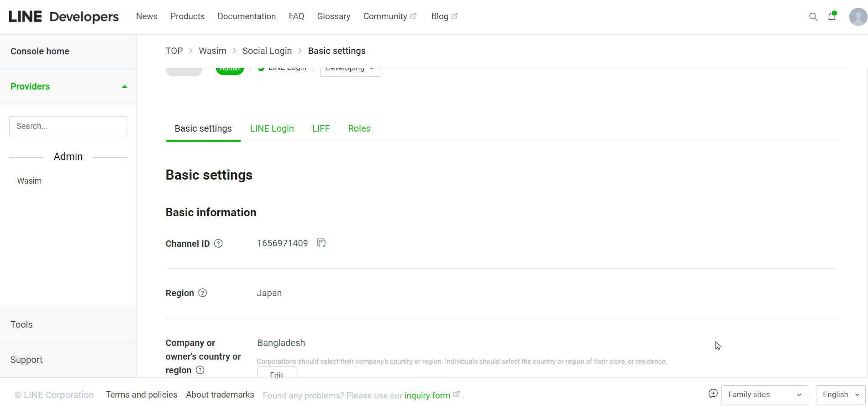Image resolution: width=868 pixels, height=409 pixels.
Task: Click the Channel ID number 1656971409
Action: coord(282,243)
